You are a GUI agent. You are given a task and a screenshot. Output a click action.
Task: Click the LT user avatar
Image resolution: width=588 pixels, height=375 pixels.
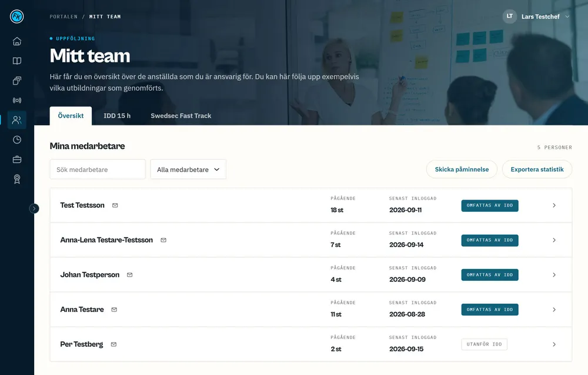click(x=510, y=16)
